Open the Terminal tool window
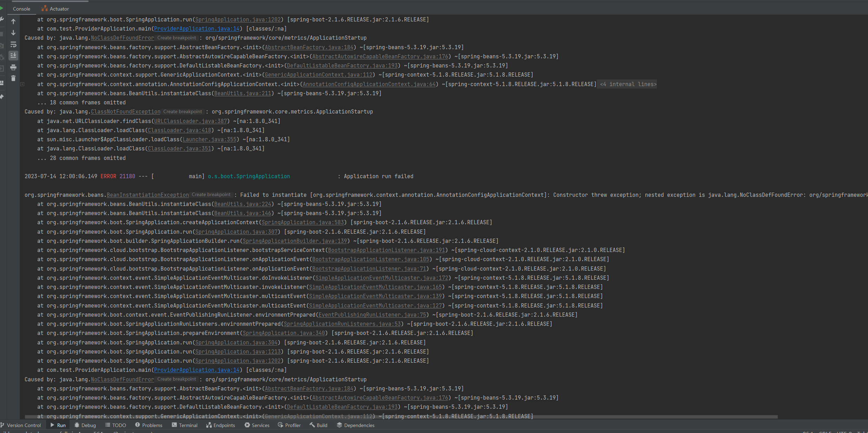The image size is (868, 433). click(185, 425)
